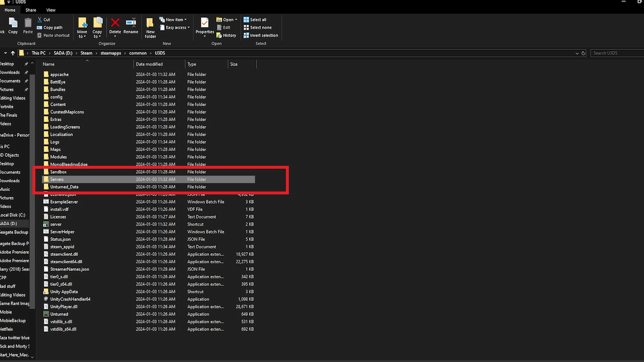Viewport: 644px width, 362px height.
Task: Create a New folder from the ribbon
Action: (x=150, y=27)
